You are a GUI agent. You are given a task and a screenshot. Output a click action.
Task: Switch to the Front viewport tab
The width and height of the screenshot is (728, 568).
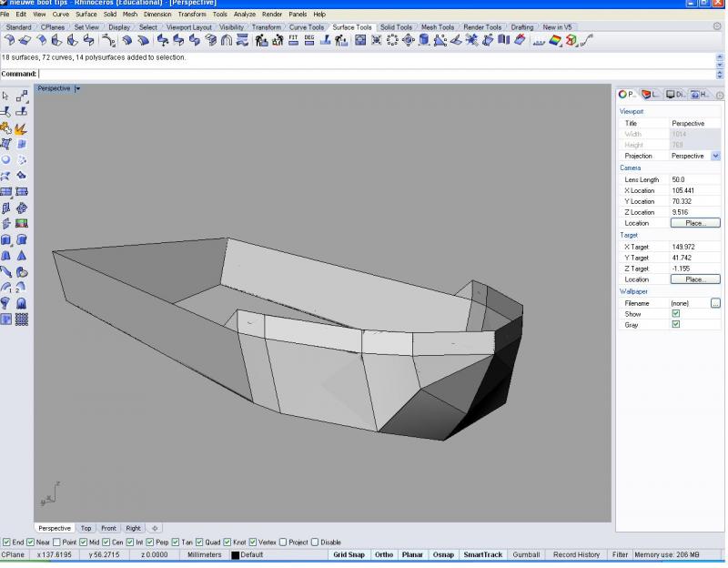pos(108,529)
